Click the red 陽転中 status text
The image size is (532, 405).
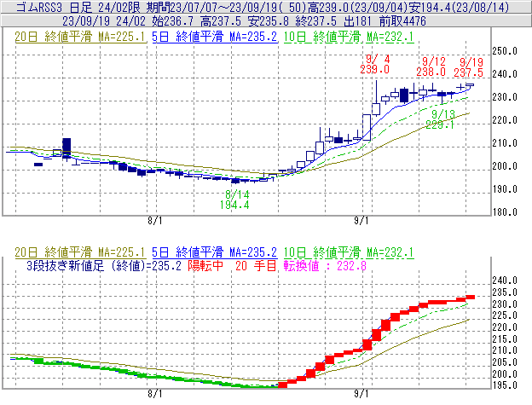click(x=205, y=265)
